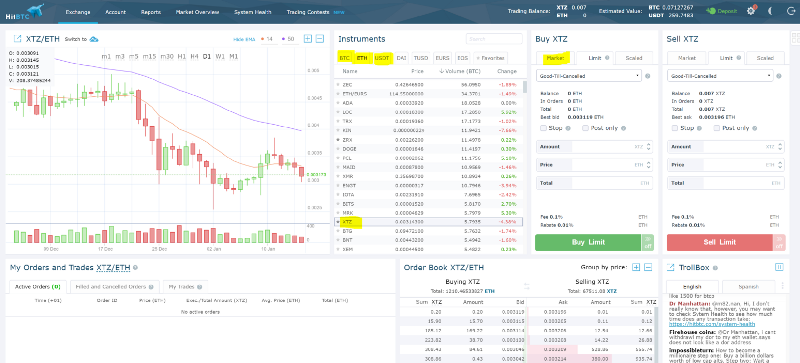Screen dimensions: 800x363
Task: Click the red Sell Limit button
Action: pyautogui.click(x=719, y=243)
